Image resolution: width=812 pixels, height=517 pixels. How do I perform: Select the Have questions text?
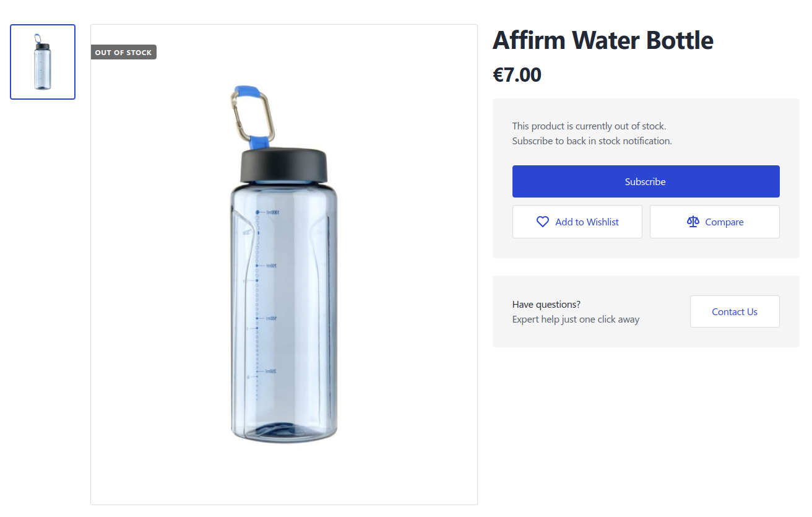tap(546, 304)
